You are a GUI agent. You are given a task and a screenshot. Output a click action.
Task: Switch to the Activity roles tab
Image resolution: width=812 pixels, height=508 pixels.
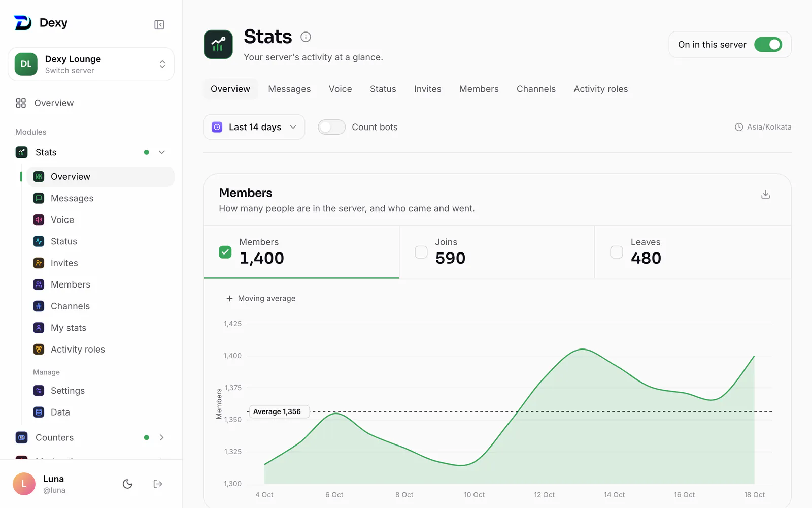(600, 89)
